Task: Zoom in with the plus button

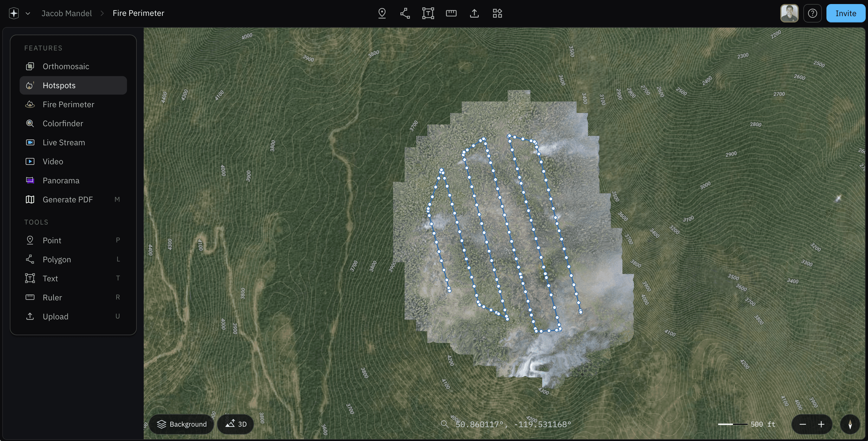Action: pyautogui.click(x=821, y=424)
